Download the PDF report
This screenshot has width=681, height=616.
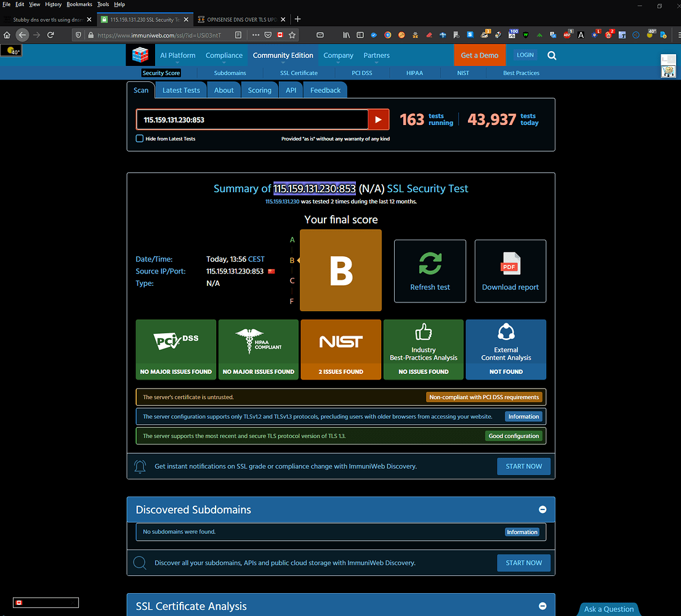pos(510,271)
